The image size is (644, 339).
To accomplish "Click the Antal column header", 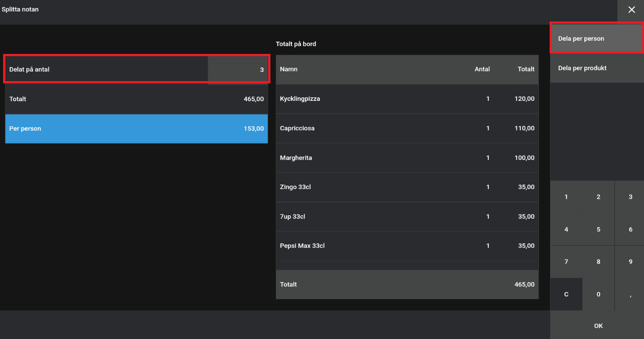I will coord(482,69).
